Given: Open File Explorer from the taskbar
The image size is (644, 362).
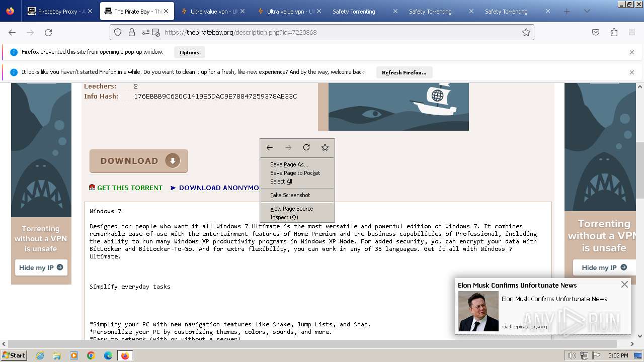Looking at the screenshot, I should [x=57, y=355].
